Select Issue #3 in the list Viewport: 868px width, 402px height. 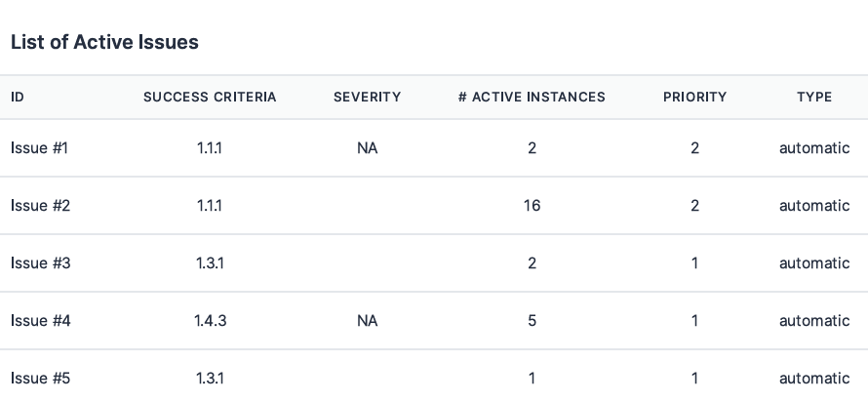point(40,263)
